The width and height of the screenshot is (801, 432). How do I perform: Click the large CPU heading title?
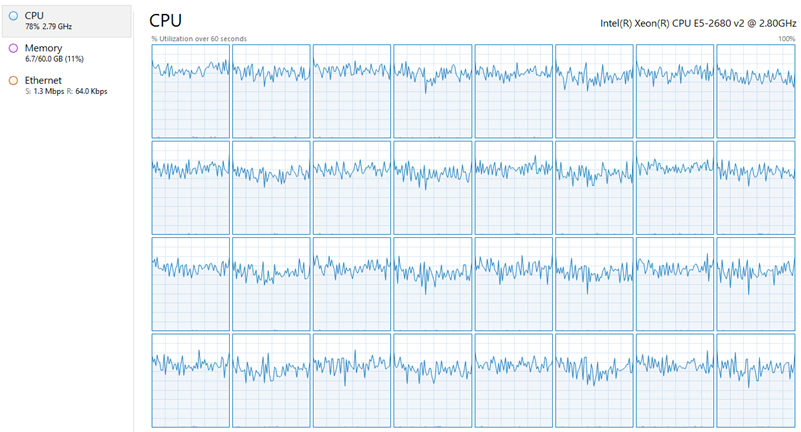tap(165, 20)
